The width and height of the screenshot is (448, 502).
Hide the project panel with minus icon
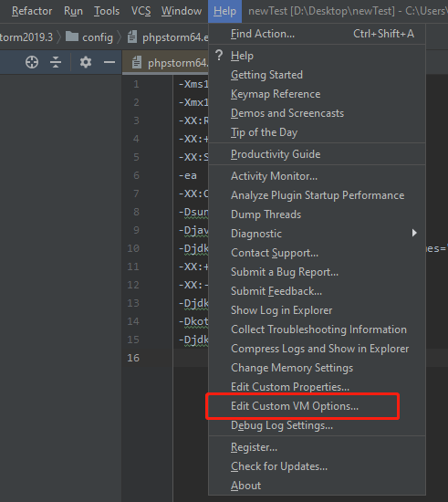109,62
